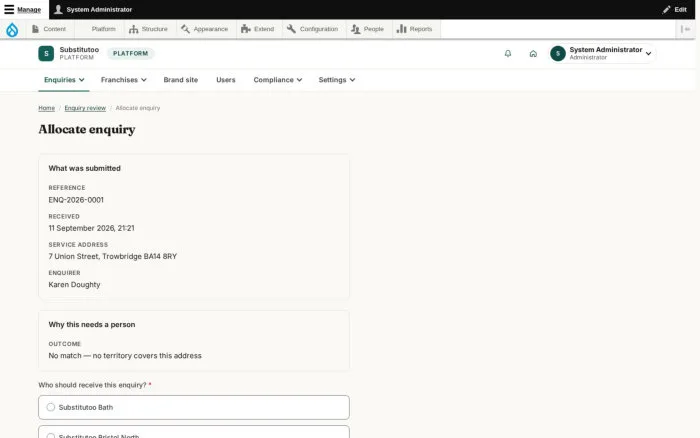Viewport: 700px width, 438px height.
Task: Open the Users navigation link
Action: [226, 80]
